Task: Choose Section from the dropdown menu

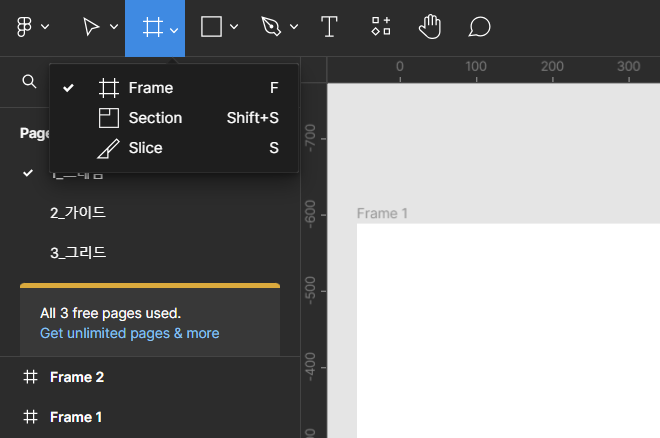Action: 155,118
